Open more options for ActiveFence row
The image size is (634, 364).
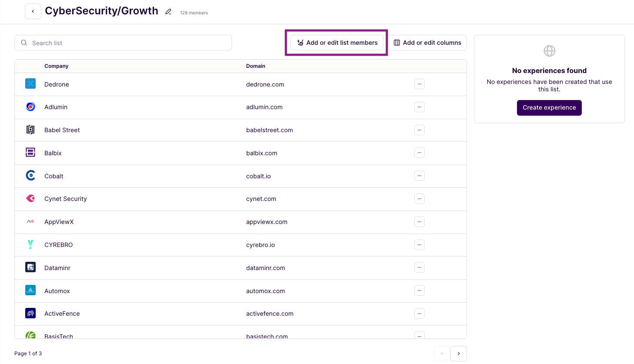pos(419,314)
